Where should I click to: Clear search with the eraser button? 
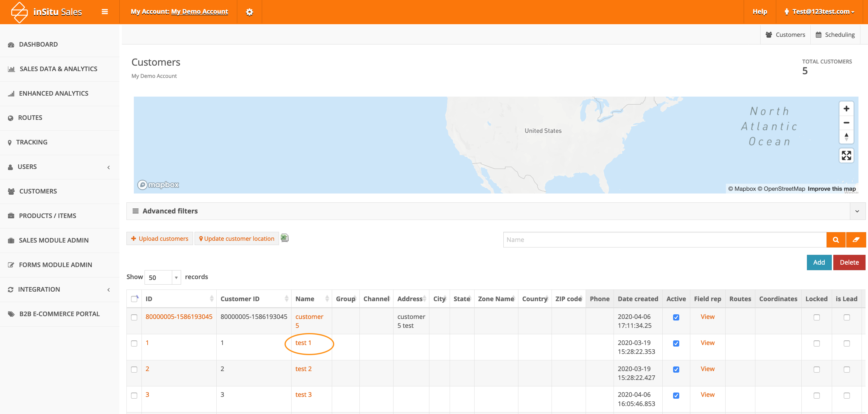(x=856, y=240)
